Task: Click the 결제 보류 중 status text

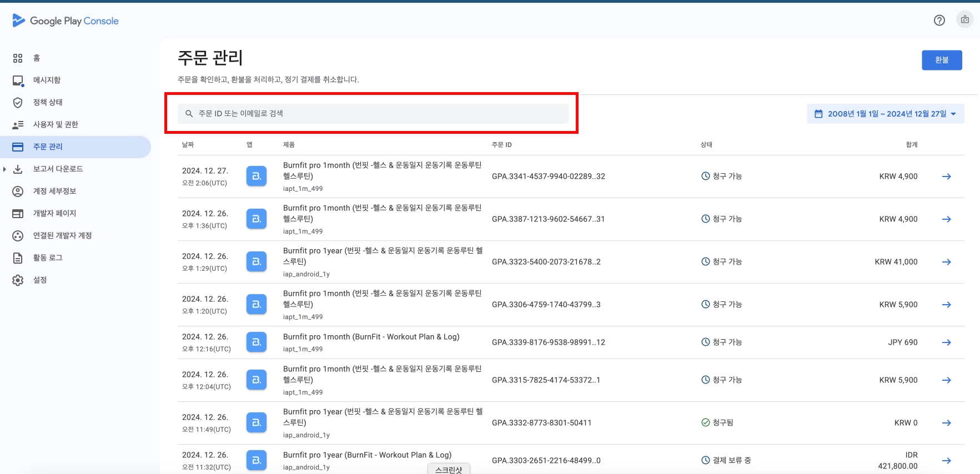Action: 732,460
